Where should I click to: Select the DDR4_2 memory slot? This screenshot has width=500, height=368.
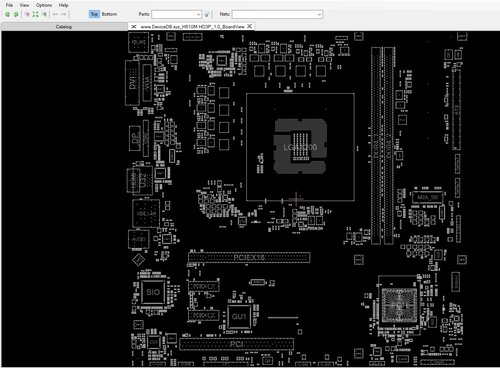click(389, 146)
